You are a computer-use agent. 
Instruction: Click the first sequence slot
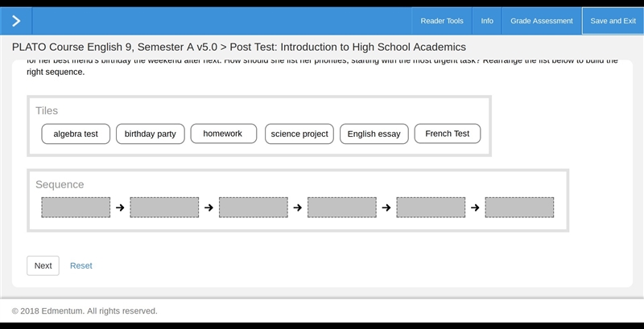click(x=76, y=208)
